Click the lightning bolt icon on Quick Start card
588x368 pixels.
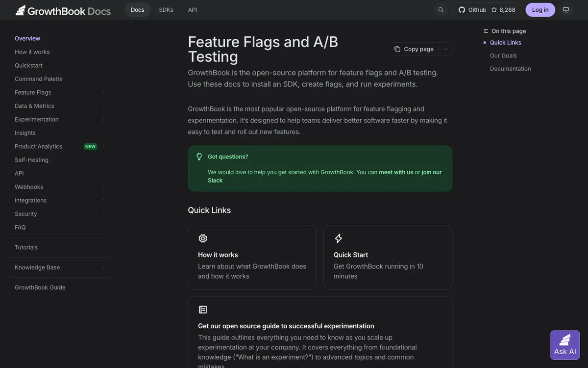[x=339, y=238]
